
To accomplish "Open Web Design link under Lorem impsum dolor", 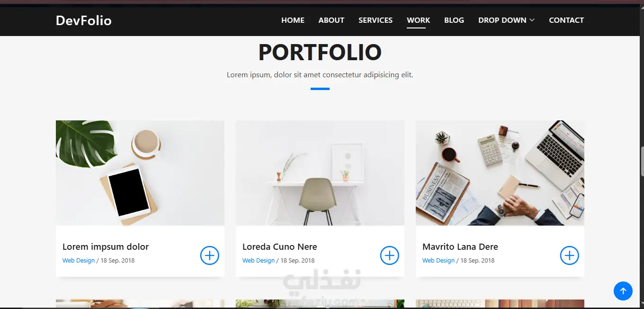I will point(79,260).
